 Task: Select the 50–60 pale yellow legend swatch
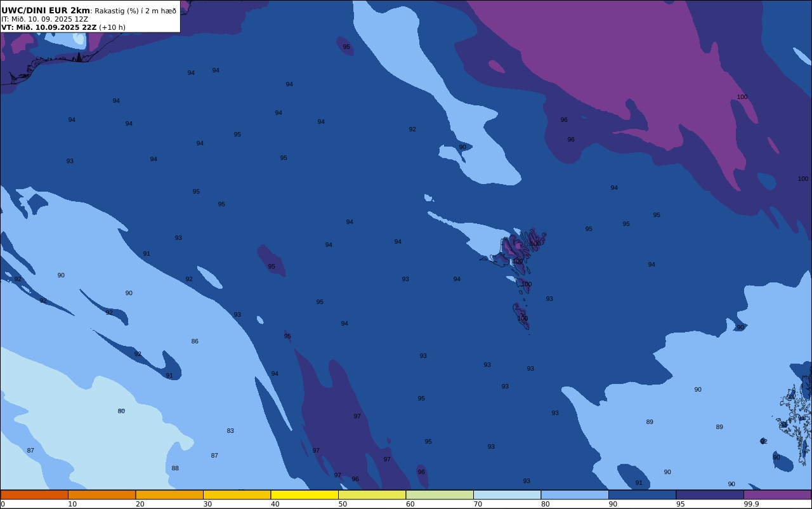pos(372,494)
